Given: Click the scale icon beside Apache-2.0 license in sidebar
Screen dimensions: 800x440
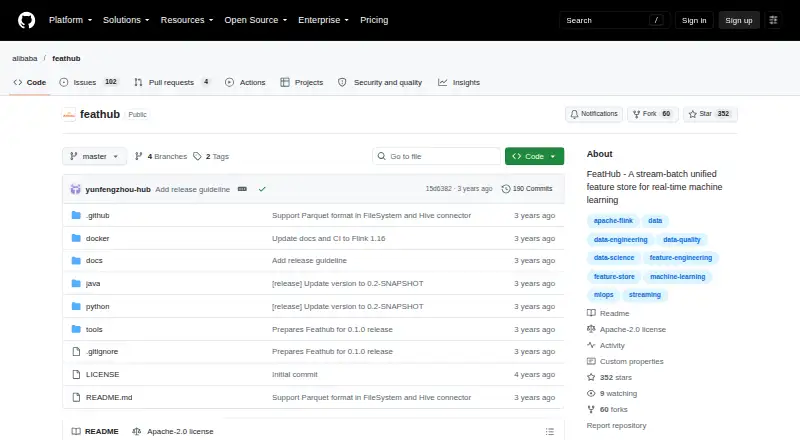Looking at the screenshot, I should [591, 329].
